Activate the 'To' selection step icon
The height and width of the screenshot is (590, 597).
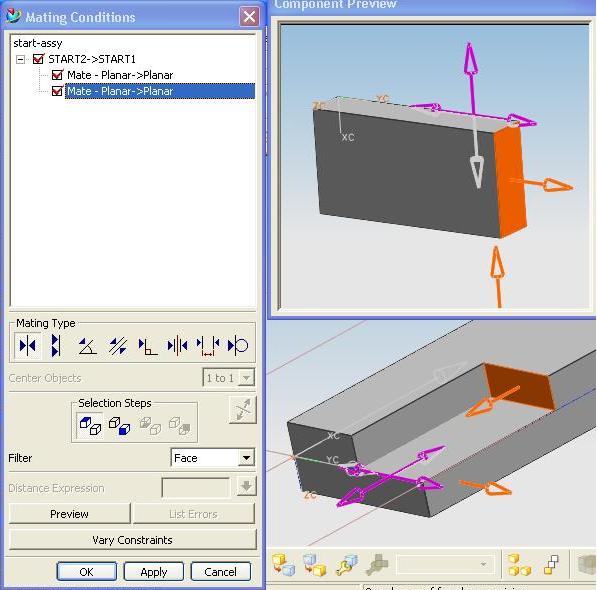coord(119,426)
